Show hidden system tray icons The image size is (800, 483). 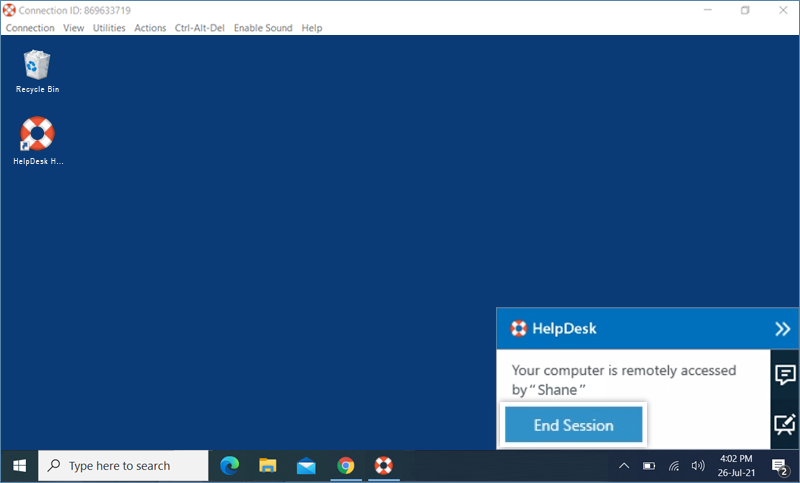pos(623,466)
